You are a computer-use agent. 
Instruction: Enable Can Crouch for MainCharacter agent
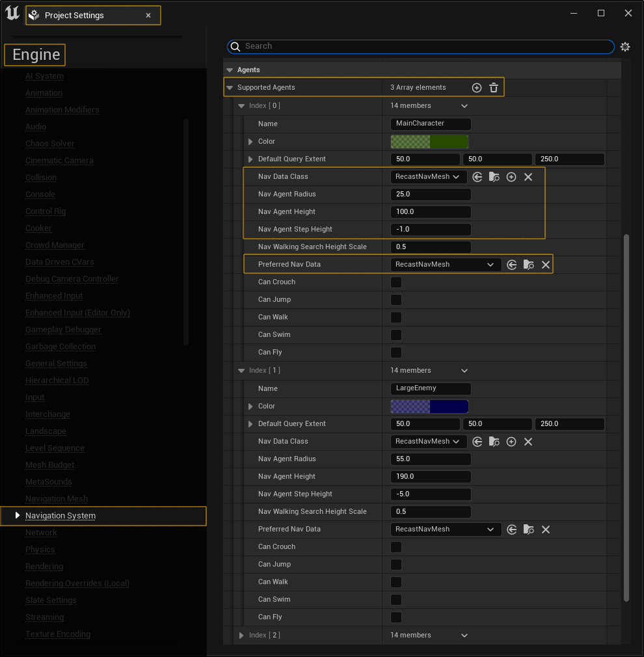pyautogui.click(x=396, y=282)
